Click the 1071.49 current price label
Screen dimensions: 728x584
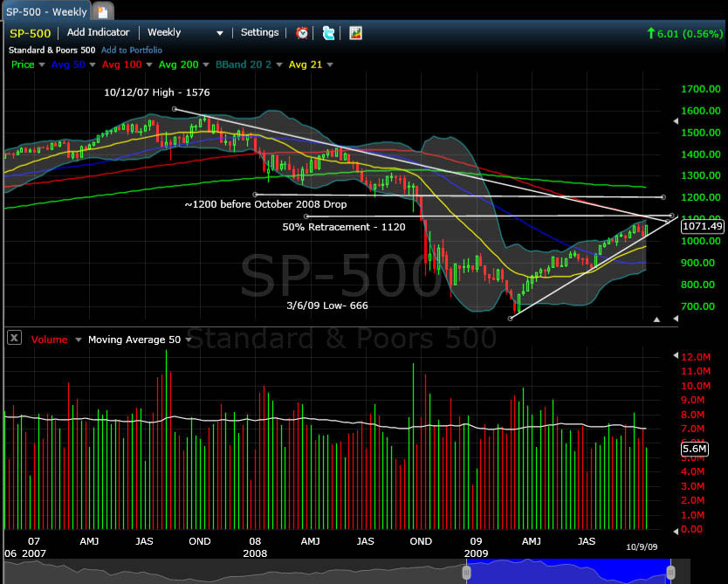point(702,226)
